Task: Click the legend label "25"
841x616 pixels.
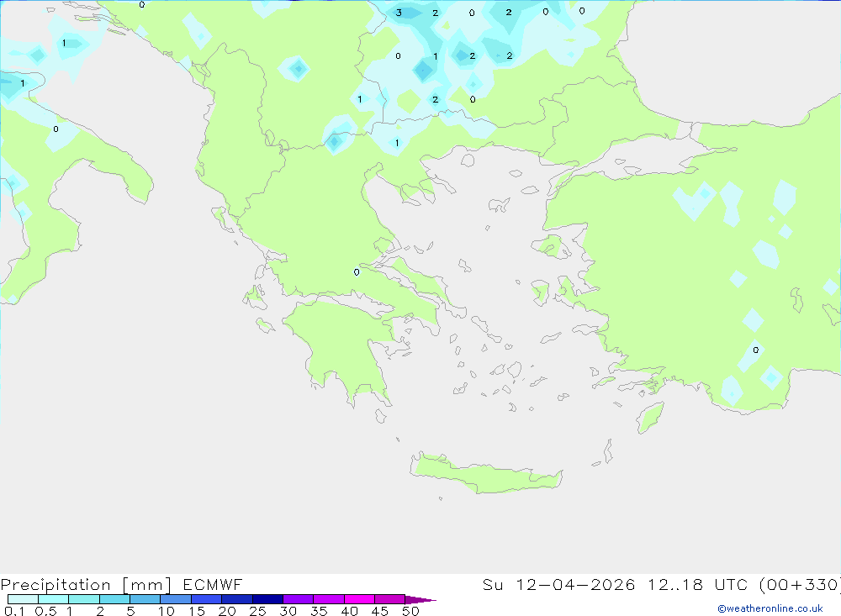Action: tap(257, 611)
